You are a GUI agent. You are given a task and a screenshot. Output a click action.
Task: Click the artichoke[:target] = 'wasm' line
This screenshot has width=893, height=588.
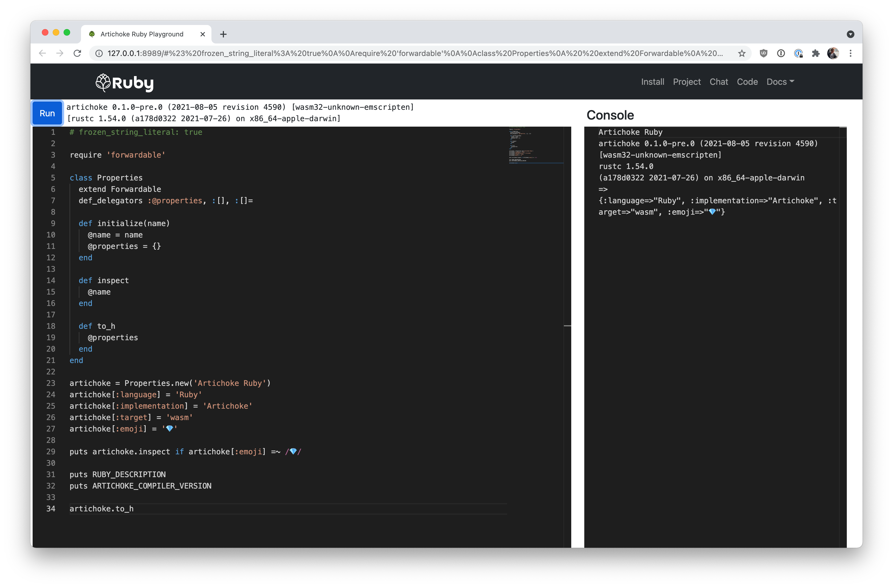(x=131, y=417)
